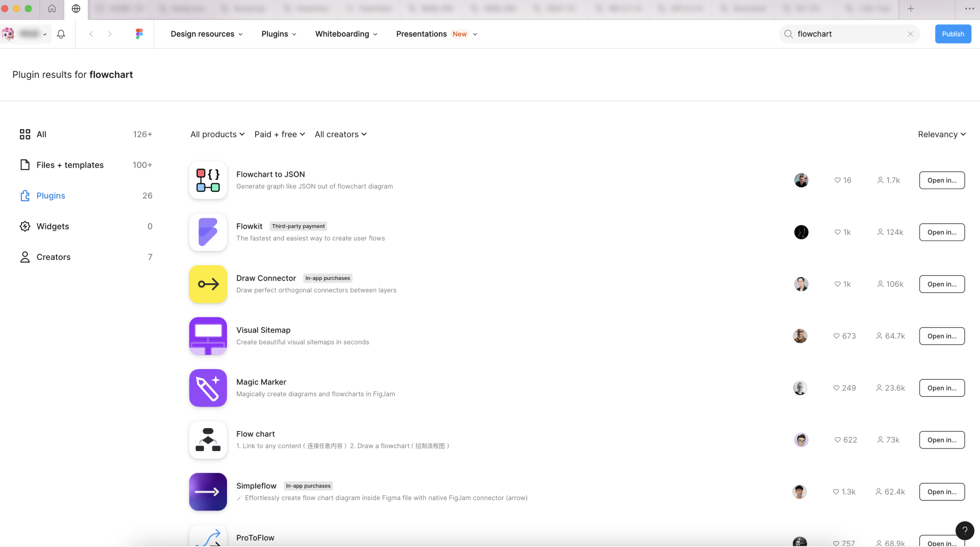980x547 pixels.
Task: Switch to the Creators category
Action: tap(54, 257)
